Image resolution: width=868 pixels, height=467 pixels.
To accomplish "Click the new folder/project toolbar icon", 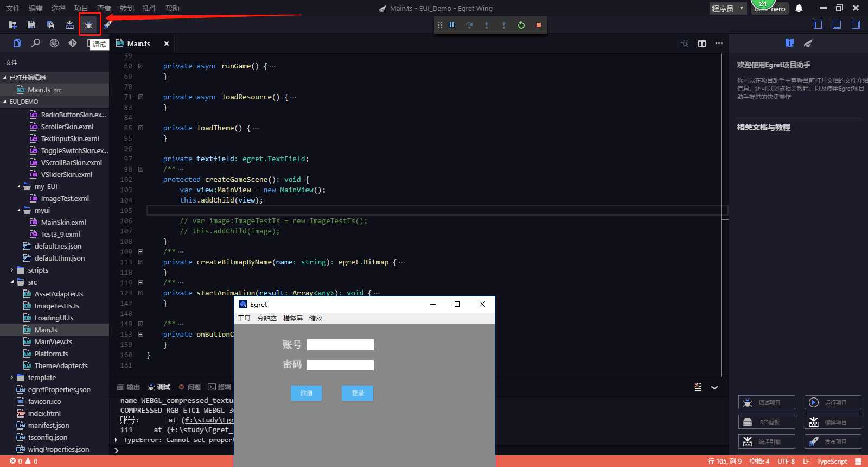I will pos(13,25).
